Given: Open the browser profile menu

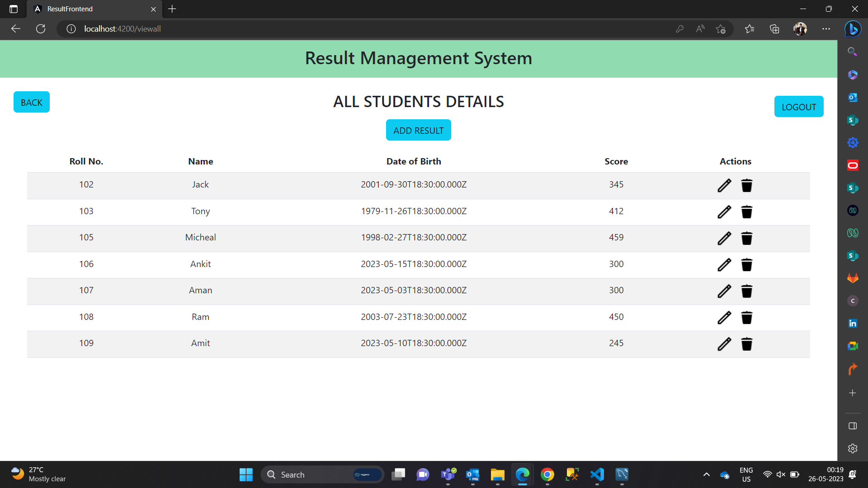Looking at the screenshot, I should click(800, 28).
